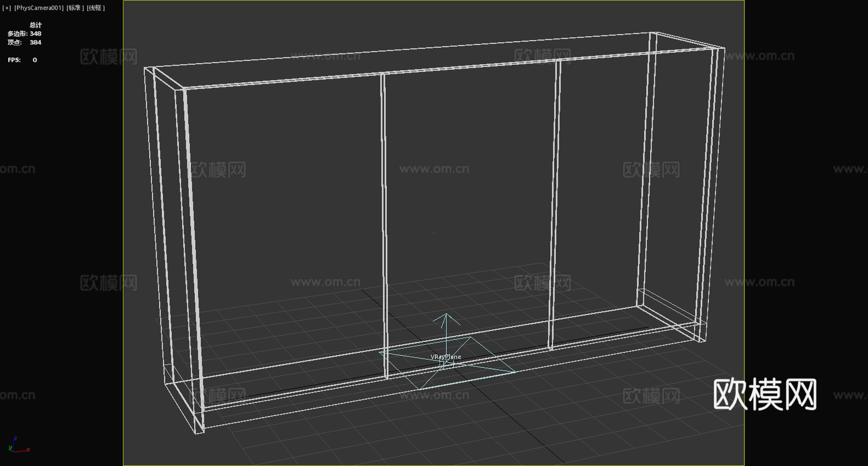Click the 多边形: 348 polygon count statistic

tap(24, 33)
